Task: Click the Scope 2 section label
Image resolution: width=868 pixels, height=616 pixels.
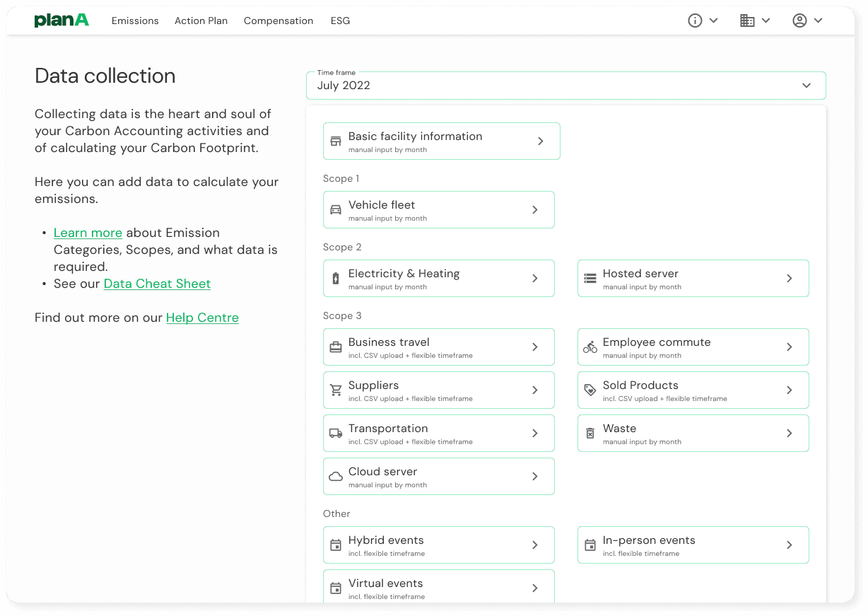Action: coord(342,248)
